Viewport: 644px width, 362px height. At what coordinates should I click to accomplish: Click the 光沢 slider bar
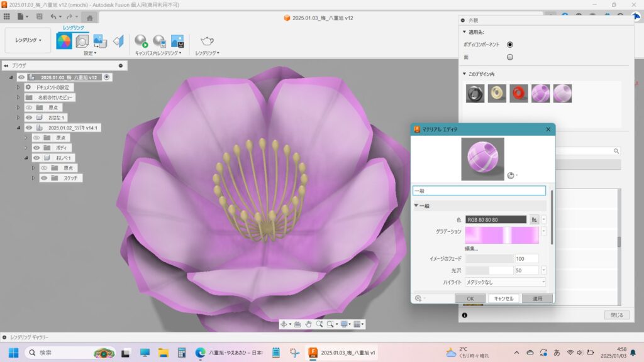tap(489, 270)
